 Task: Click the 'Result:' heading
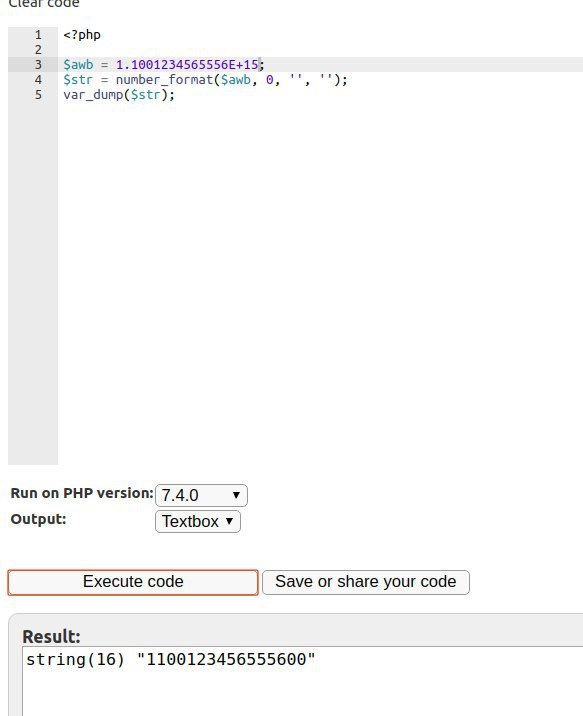51,637
